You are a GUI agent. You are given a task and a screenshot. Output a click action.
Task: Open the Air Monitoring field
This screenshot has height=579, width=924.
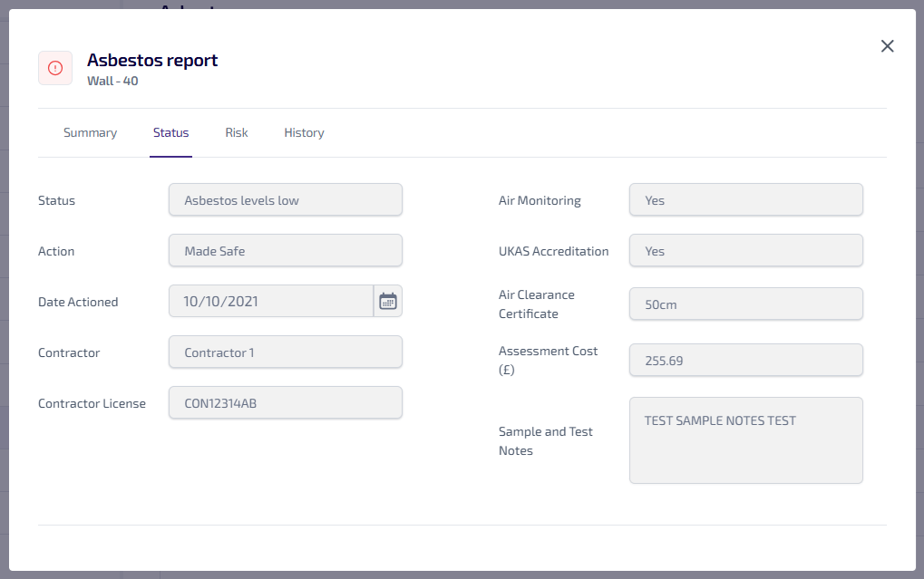745,200
